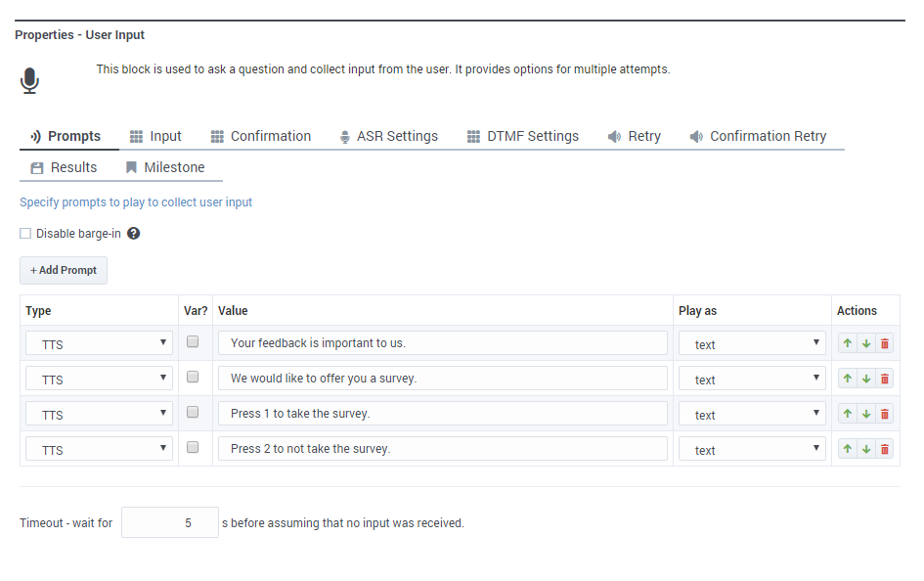Click the Add Prompt button
The height and width of the screenshot is (581, 924).
click(x=64, y=270)
